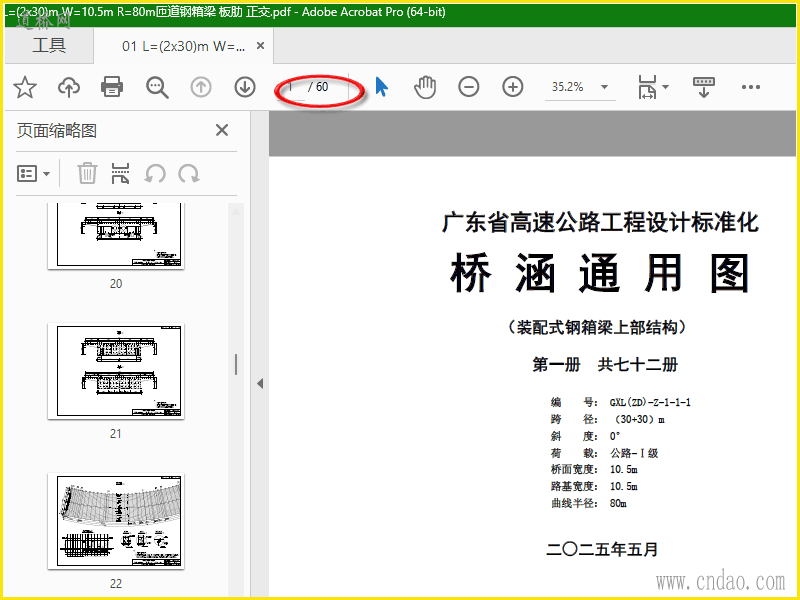Open the fit page options dropdown arrow
Image resolution: width=800 pixels, height=600 pixels.
[665, 87]
